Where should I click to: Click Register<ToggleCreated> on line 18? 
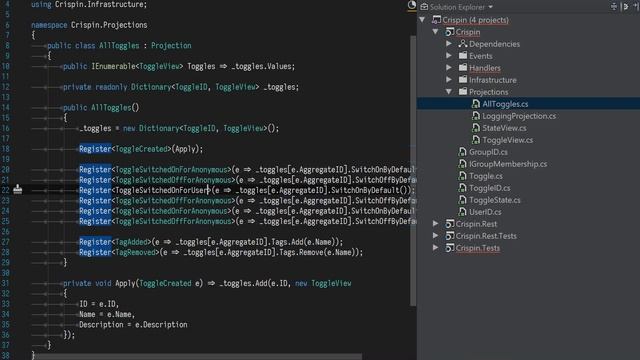(x=124, y=149)
